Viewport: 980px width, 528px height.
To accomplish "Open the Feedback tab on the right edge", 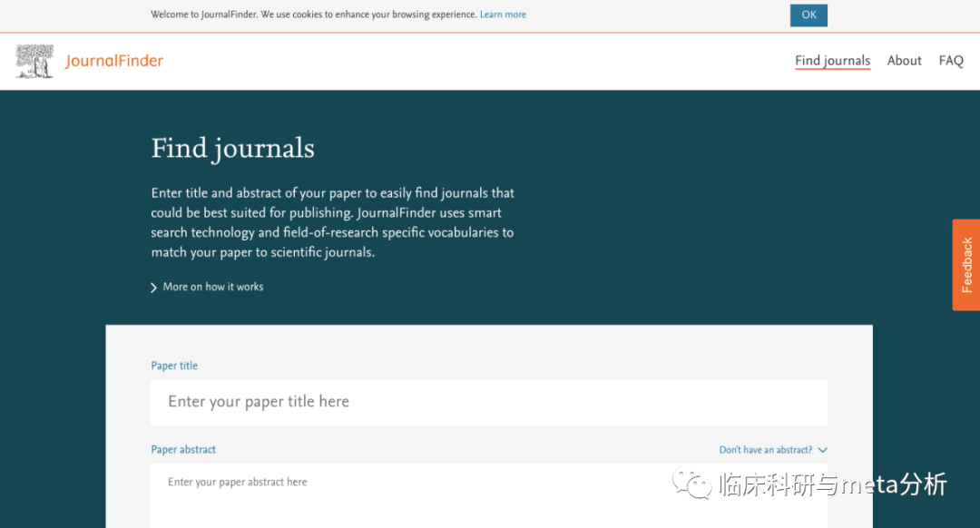I will (966, 265).
